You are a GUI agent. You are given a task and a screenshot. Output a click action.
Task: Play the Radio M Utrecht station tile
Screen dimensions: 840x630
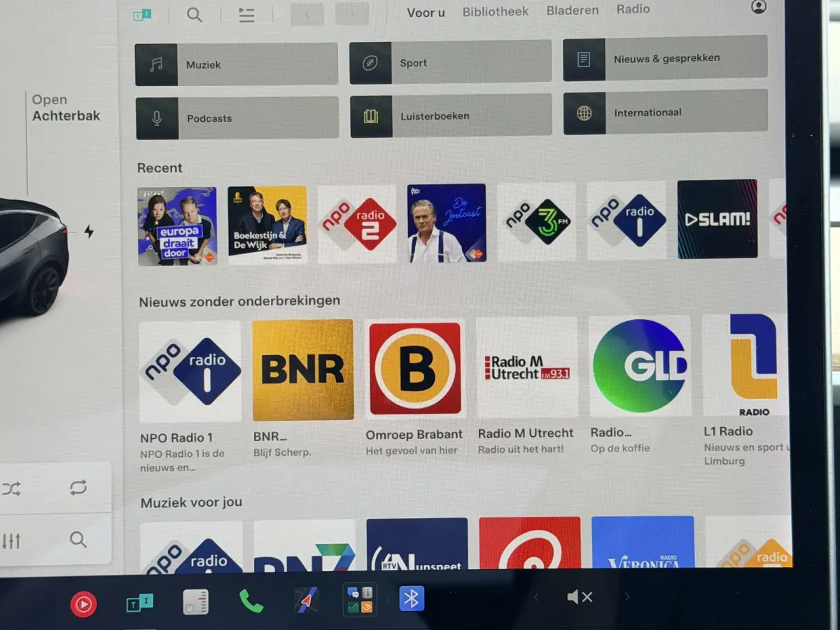(527, 367)
